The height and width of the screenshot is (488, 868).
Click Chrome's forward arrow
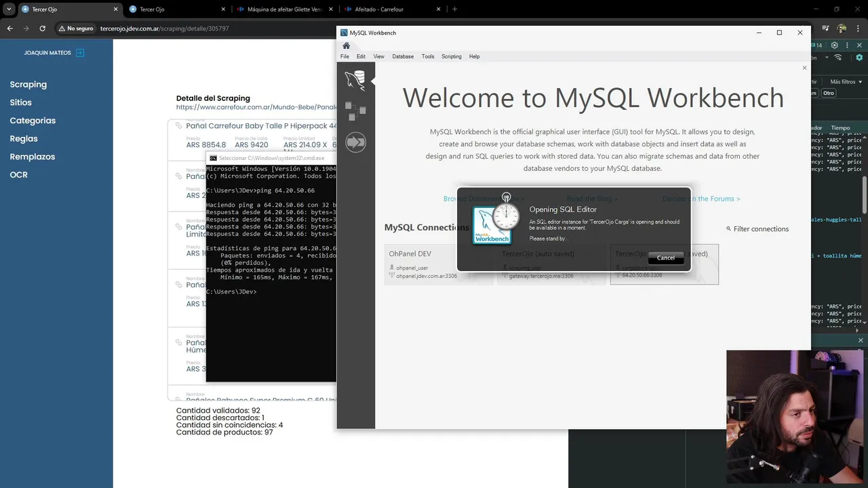pos(26,28)
